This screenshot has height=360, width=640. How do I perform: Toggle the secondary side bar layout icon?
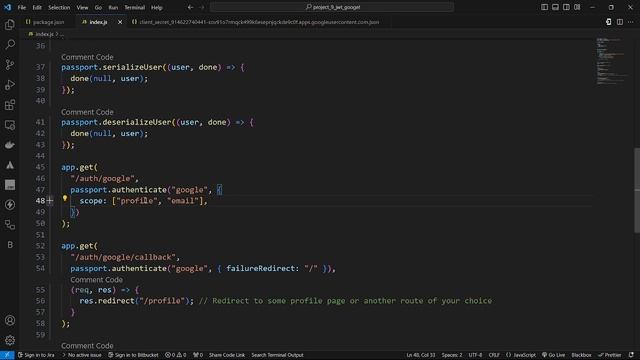pyautogui.click(x=566, y=7)
